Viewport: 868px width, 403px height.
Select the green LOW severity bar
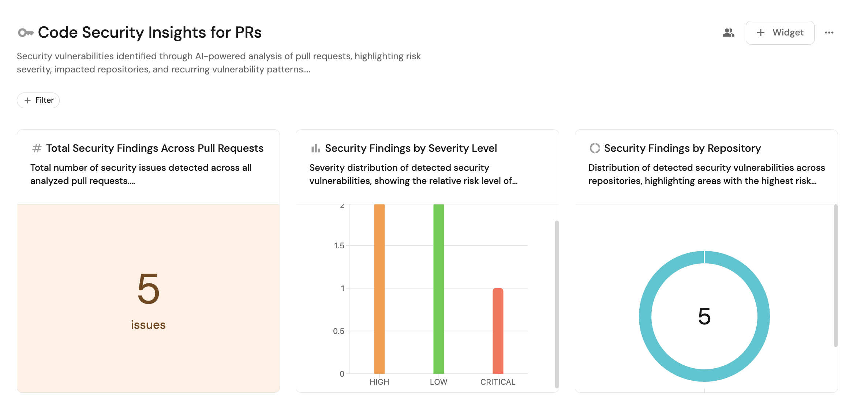click(x=438, y=289)
